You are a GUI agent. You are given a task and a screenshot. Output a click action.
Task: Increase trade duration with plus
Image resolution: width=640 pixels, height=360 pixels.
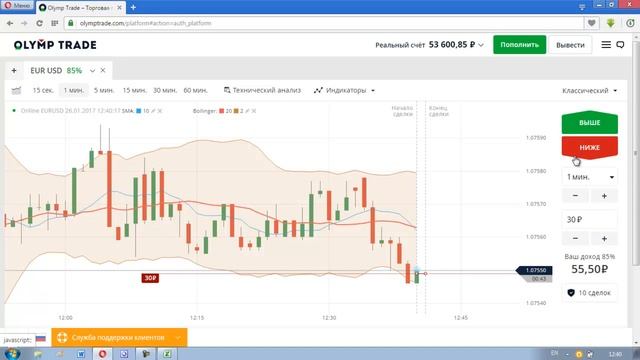[604, 196]
